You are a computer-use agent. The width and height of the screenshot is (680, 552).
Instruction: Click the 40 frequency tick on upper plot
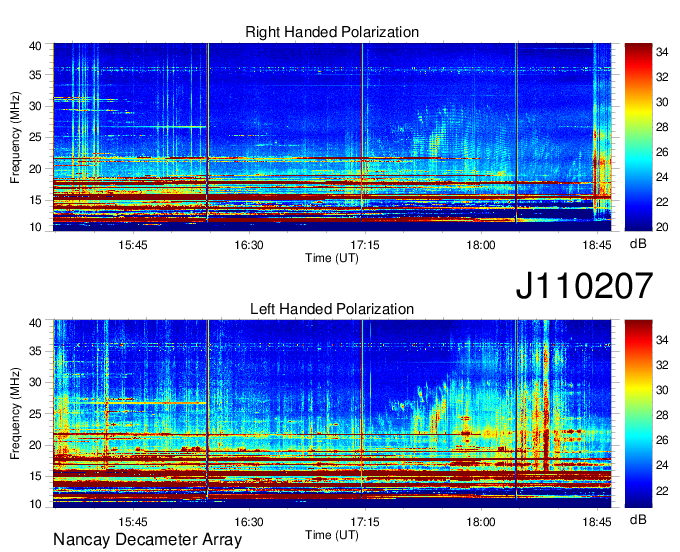[35, 46]
